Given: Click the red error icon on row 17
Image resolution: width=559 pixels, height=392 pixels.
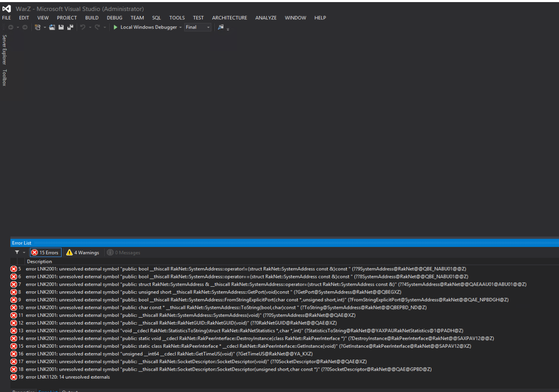Looking at the screenshot, I should [14, 362].
